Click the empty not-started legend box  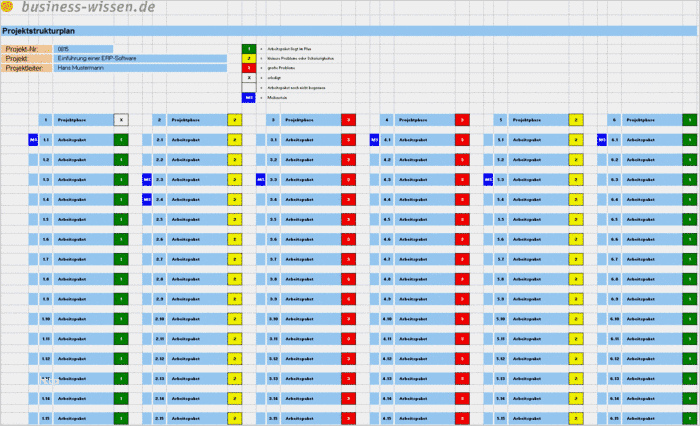click(249, 88)
